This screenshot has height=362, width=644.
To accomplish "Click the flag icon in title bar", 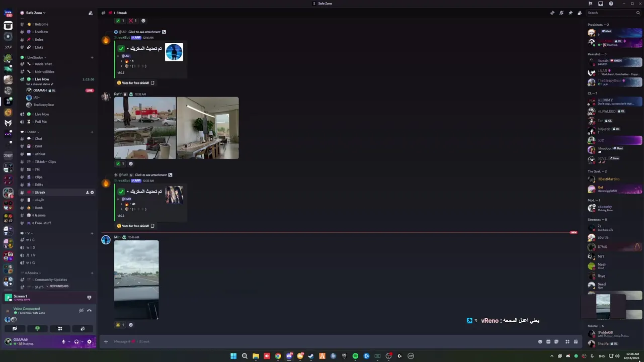I will 591,4.
